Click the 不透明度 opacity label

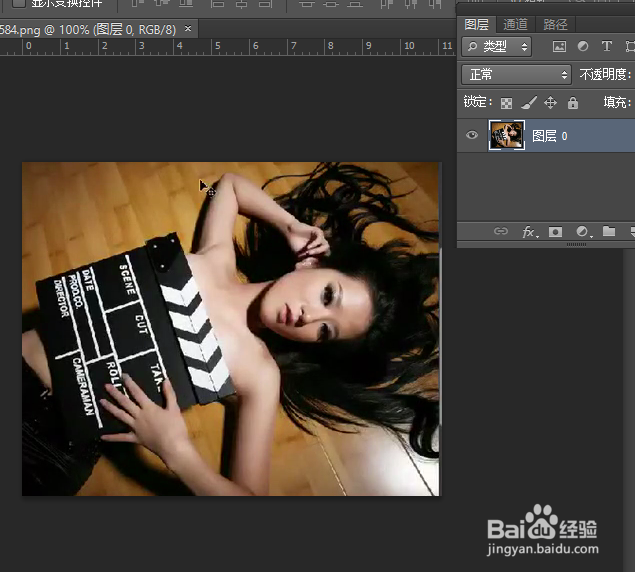[x=605, y=75]
